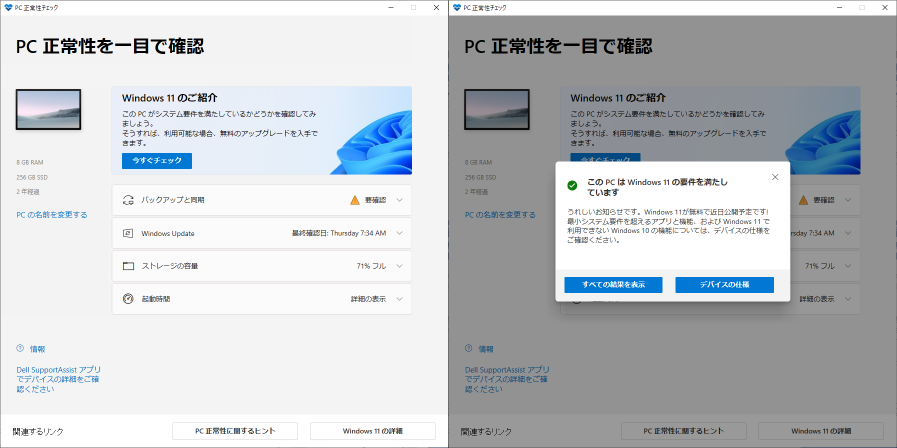Click 詳細の表示 text in left window
The width and height of the screenshot is (897, 448).
[x=368, y=299]
